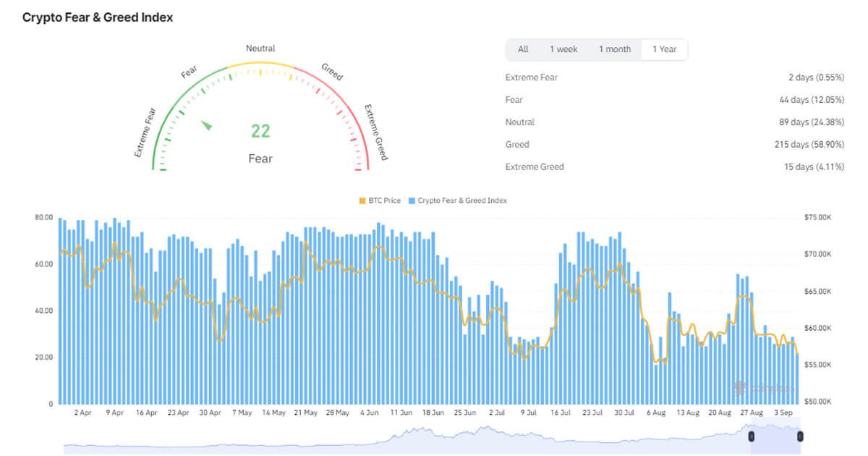Grab the left handle of the range navigator
Screen dimensions: 868x456
tap(751, 436)
